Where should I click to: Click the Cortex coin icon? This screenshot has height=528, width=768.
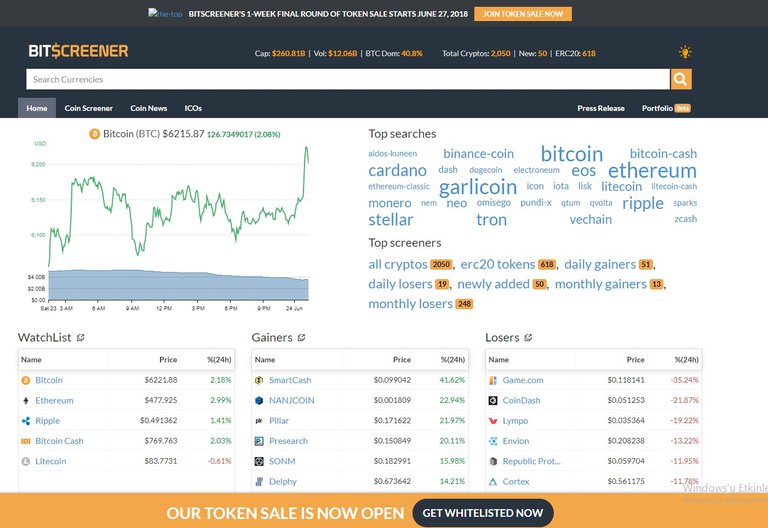493,481
